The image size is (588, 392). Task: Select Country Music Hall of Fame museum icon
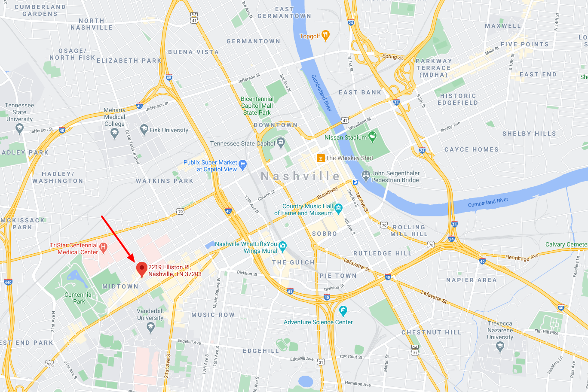338,209
